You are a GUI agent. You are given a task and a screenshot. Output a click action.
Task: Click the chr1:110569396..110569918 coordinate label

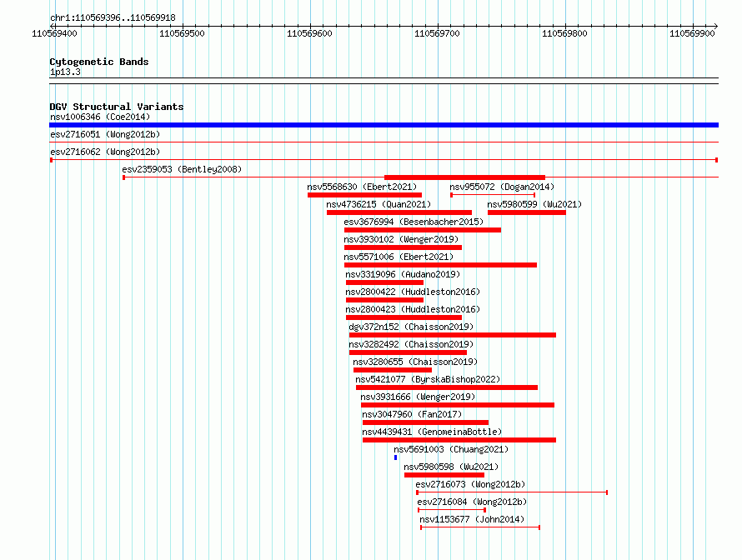[113, 17]
